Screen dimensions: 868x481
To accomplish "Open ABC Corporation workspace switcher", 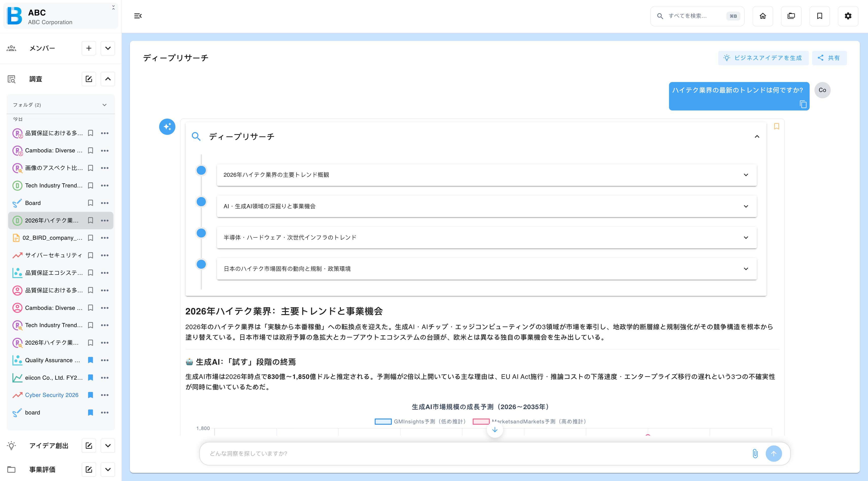I will click(61, 16).
